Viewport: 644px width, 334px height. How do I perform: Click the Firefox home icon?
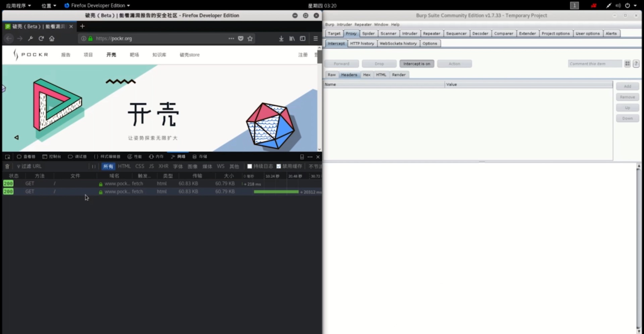[x=52, y=39]
